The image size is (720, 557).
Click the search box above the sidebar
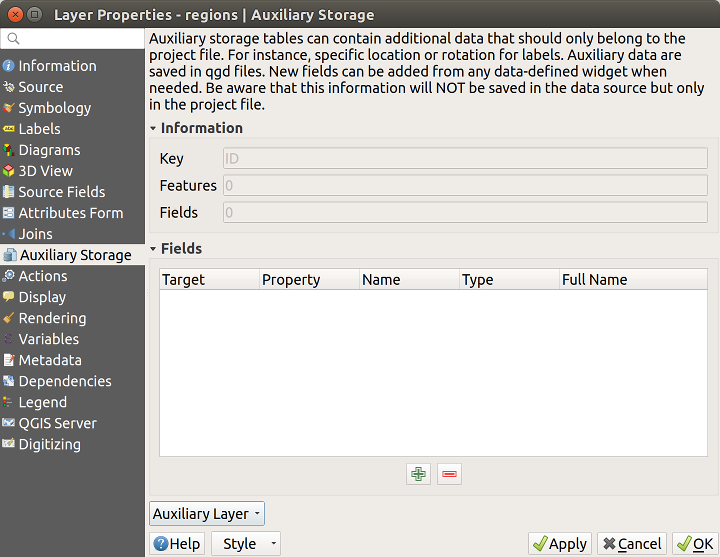coord(72,39)
